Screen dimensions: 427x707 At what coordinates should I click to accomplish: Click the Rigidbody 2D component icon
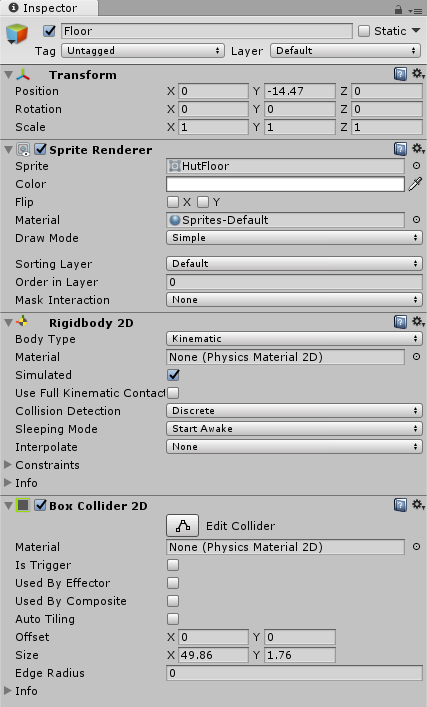(x=22, y=322)
